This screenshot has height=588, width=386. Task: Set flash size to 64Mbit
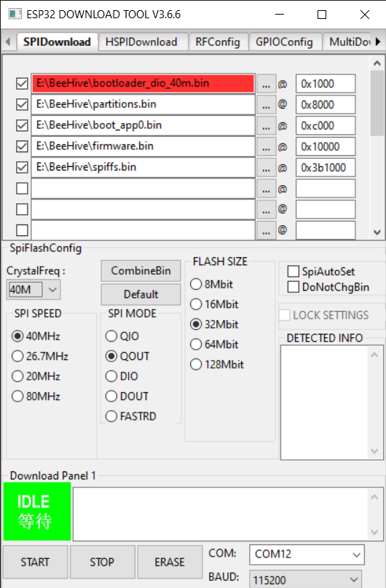(196, 344)
